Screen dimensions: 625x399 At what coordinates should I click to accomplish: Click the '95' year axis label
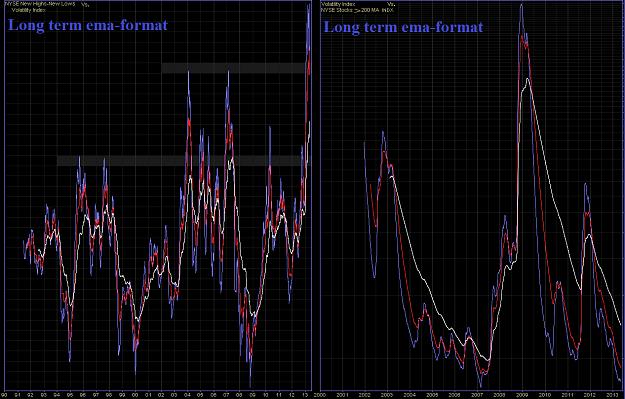(x=70, y=395)
